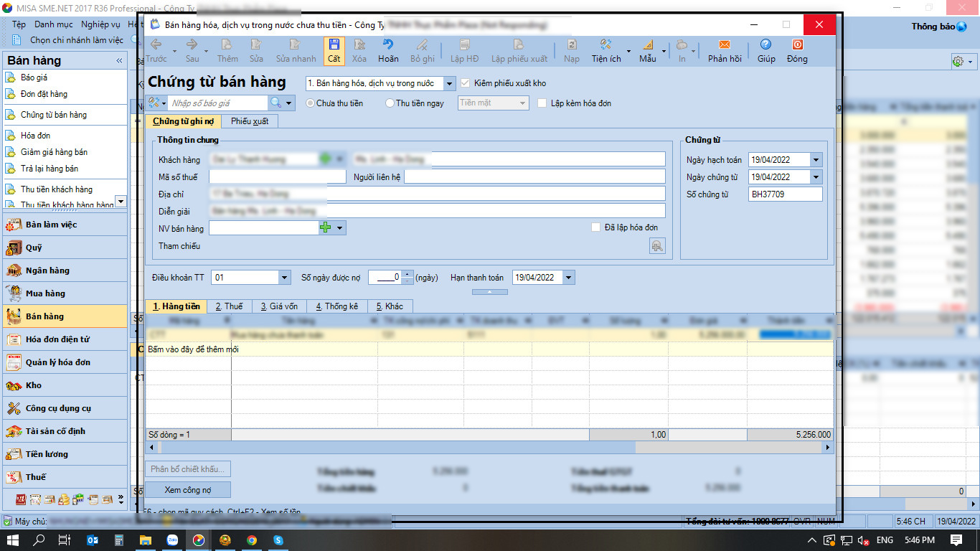
Task: Open the Danh mục menu
Action: (x=54, y=24)
